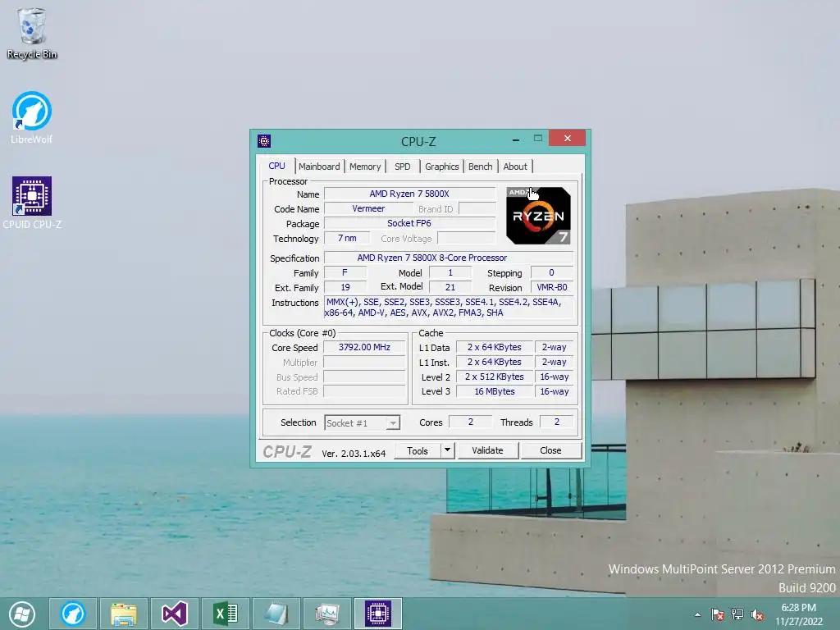The image size is (840, 630).
Task: Click the Specification field text
Action: [449, 258]
